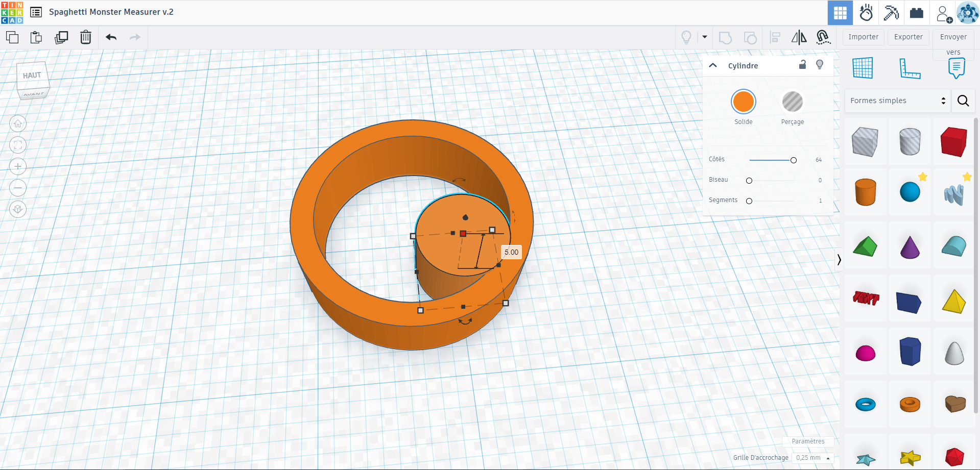
Task: Adjust the Segments slider handle
Action: 749,201
